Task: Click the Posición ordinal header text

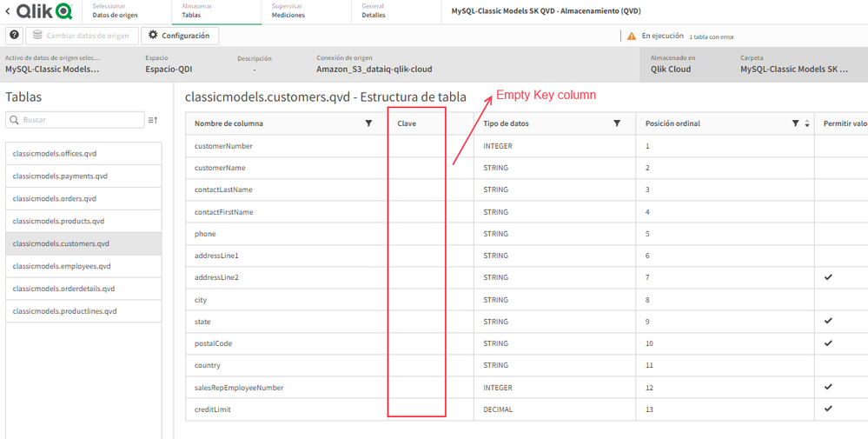Action: coord(673,123)
